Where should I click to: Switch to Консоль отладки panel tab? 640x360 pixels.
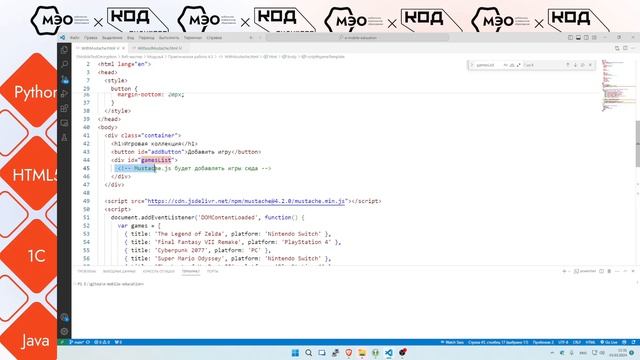point(158,271)
